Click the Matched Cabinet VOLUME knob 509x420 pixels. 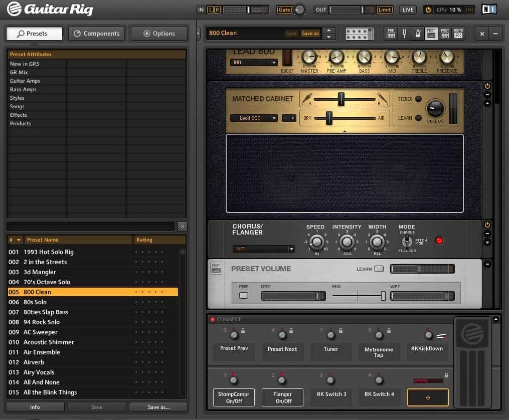(435, 108)
